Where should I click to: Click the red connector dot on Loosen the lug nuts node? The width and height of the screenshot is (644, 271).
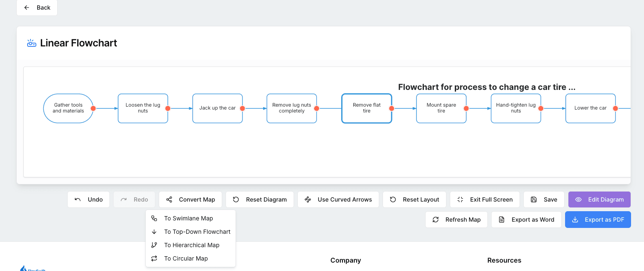(x=167, y=108)
